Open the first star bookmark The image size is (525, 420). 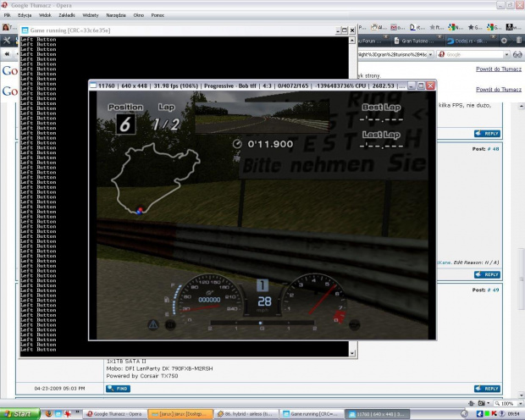[x=432, y=27]
